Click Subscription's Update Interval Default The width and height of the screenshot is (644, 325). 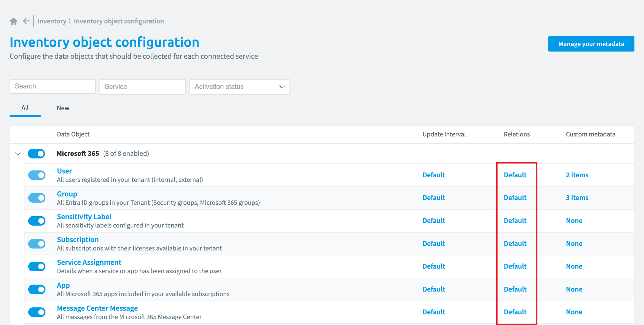pyautogui.click(x=434, y=244)
